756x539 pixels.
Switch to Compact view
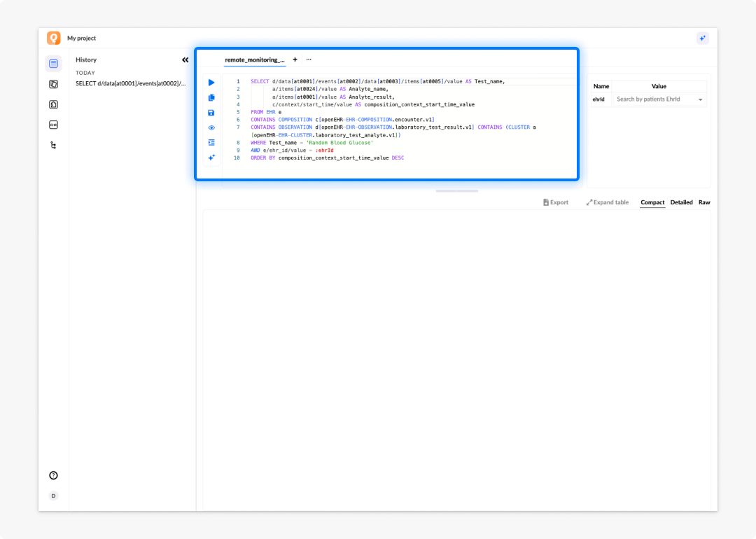click(652, 202)
